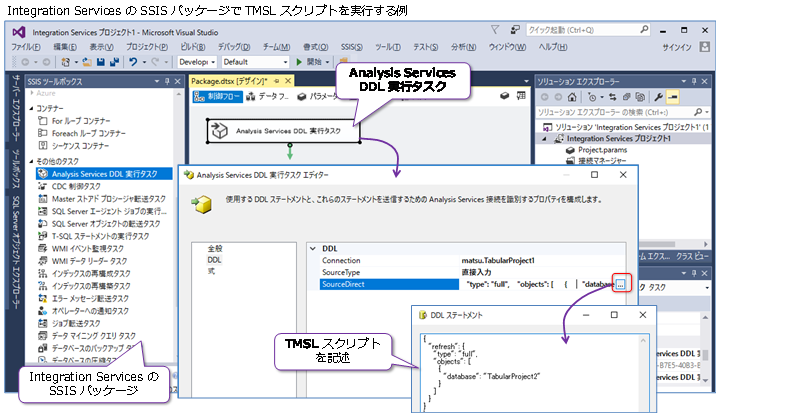Open the document tab list dropdown arrow

527,82
